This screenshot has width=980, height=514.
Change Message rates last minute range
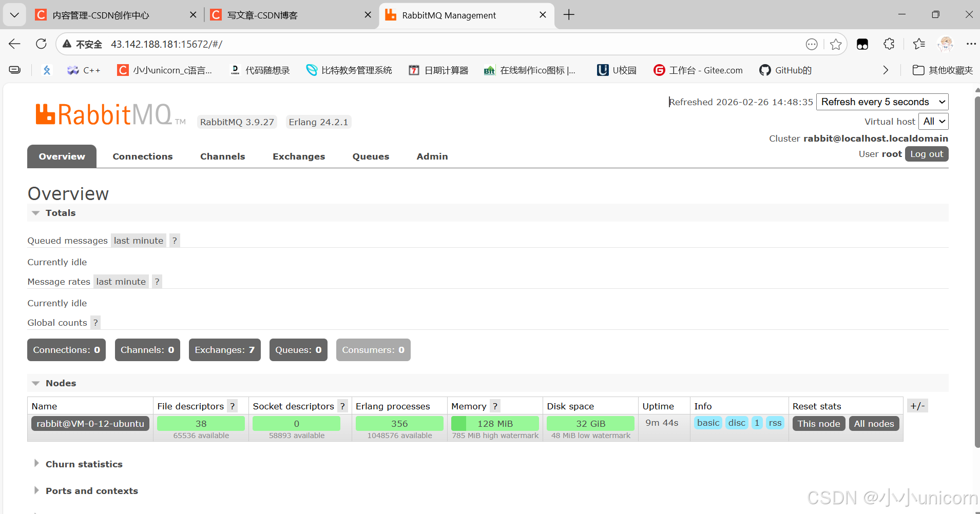click(121, 282)
